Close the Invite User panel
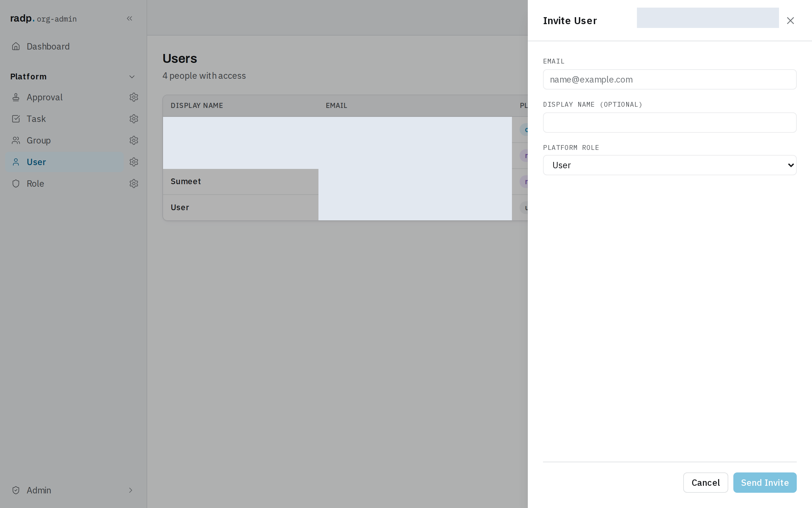The width and height of the screenshot is (812, 508). click(x=790, y=21)
